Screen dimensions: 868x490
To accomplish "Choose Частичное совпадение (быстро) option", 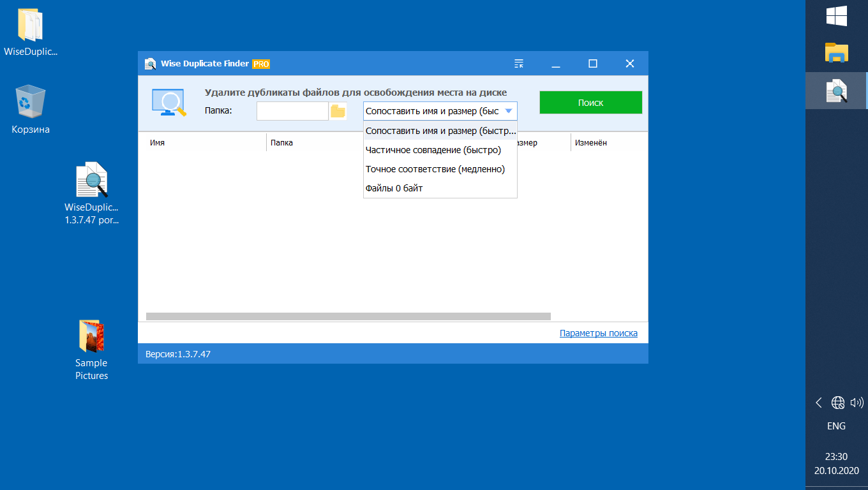I will point(440,150).
